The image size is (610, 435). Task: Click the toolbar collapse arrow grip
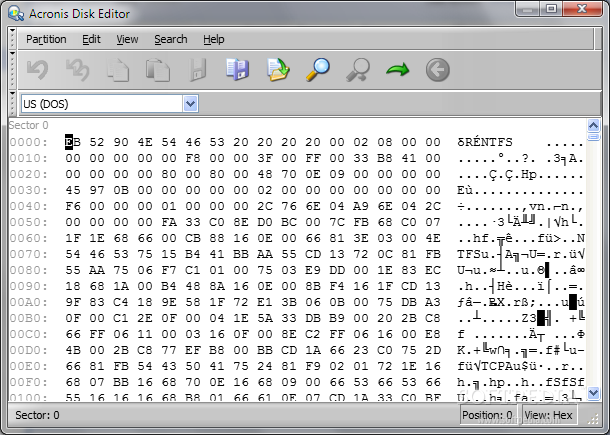coord(13,69)
